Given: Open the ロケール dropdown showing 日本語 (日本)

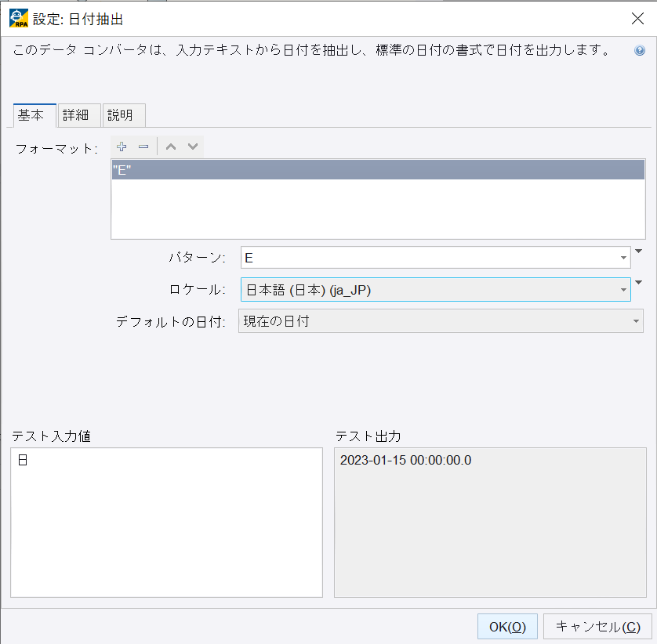Looking at the screenshot, I should coord(436,289).
